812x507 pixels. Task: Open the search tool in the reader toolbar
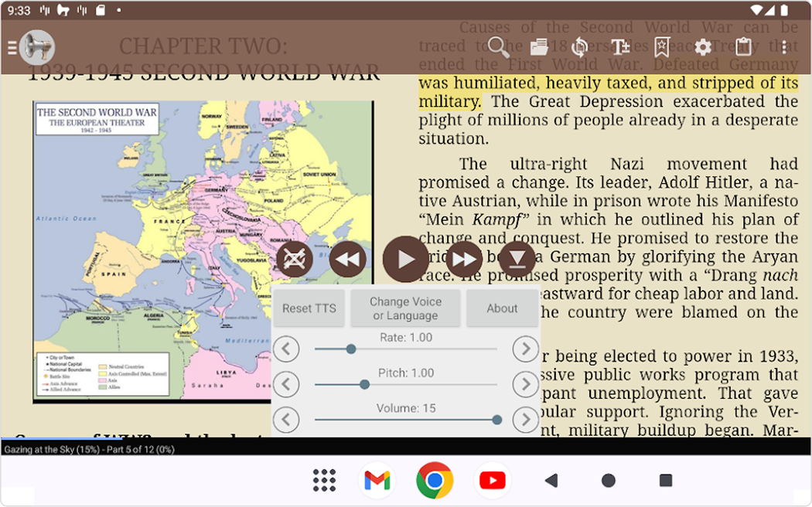click(x=498, y=47)
